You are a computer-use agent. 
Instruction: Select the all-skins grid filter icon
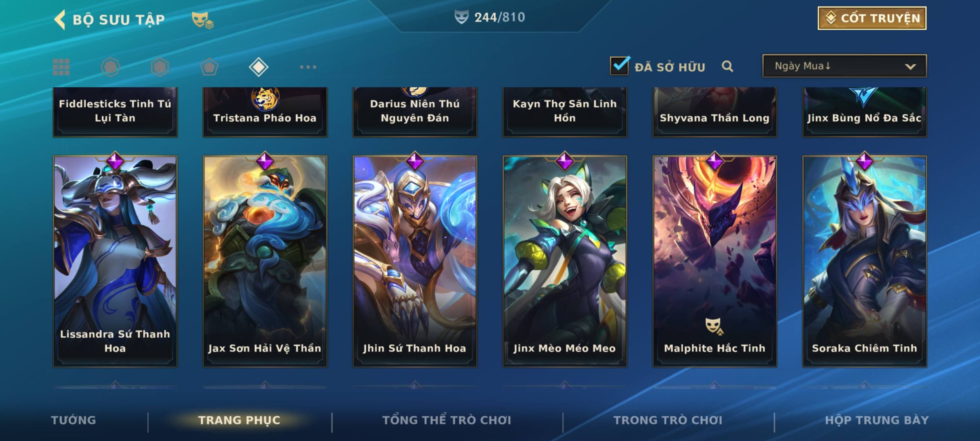61,67
